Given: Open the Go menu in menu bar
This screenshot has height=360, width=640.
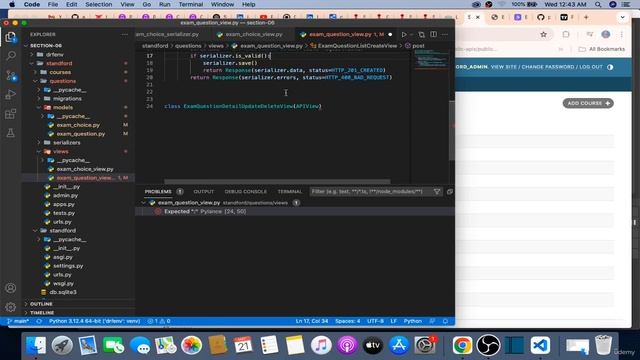Looking at the screenshot, I should pyautogui.click(x=147, y=4).
